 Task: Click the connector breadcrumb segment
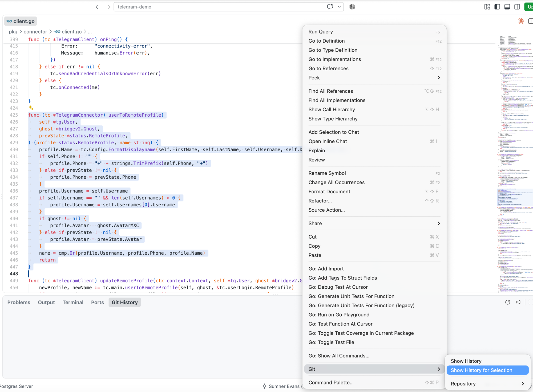pyautogui.click(x=35, y=32)
